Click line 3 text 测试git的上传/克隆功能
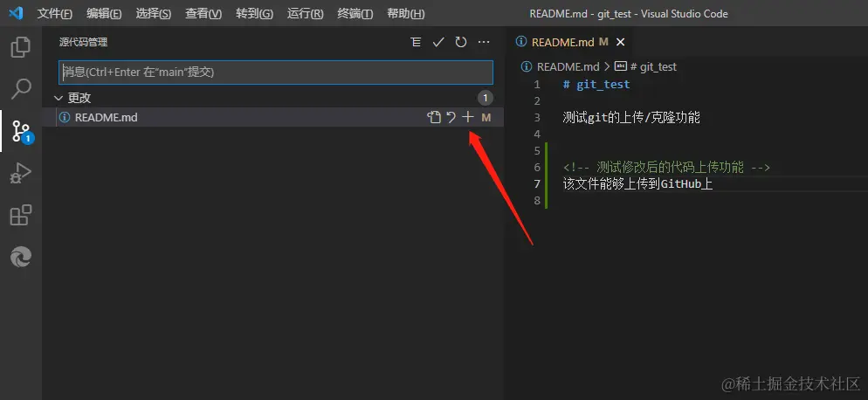The image size is (868, 400). [631, 117]
